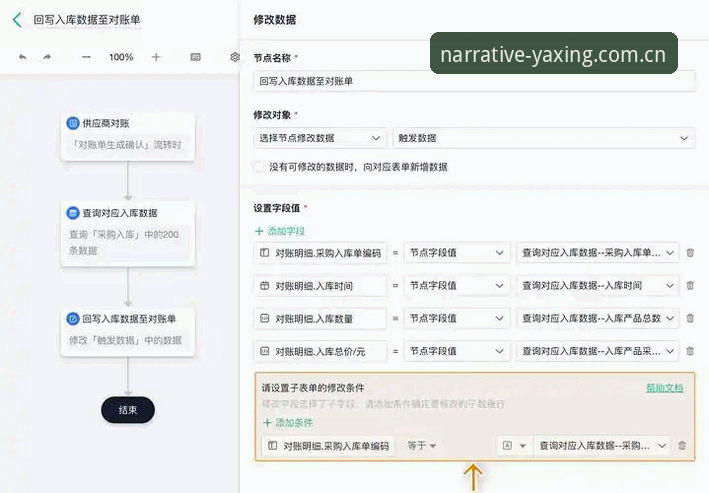Viewport: 709px width, 493px height.
Task: Open the 等于 operator dropdown
Action: coord(421,446)
